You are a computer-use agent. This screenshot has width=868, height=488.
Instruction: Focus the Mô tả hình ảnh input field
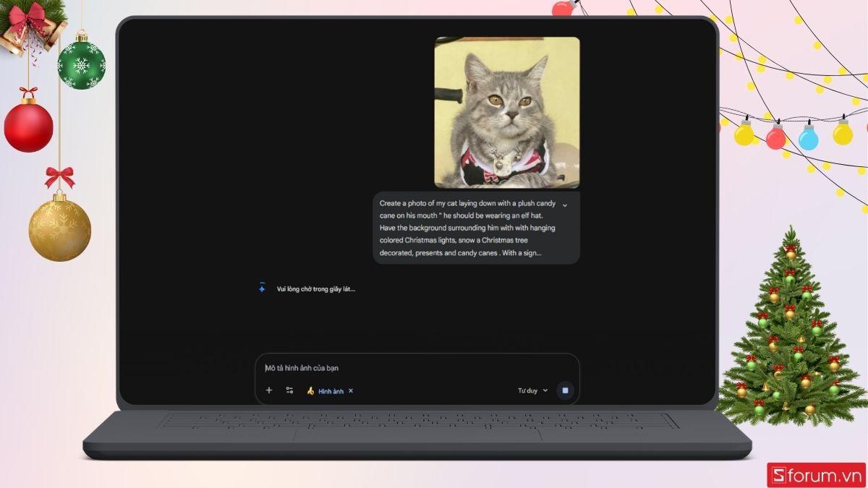tap(412, 368)
